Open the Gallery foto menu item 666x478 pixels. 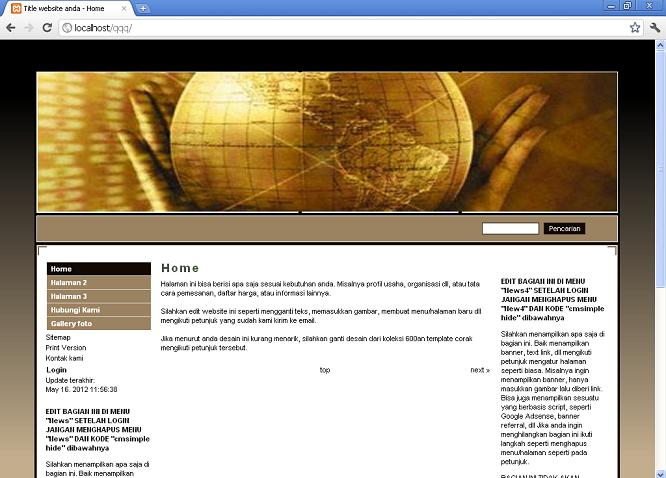[x=99, y=323]
